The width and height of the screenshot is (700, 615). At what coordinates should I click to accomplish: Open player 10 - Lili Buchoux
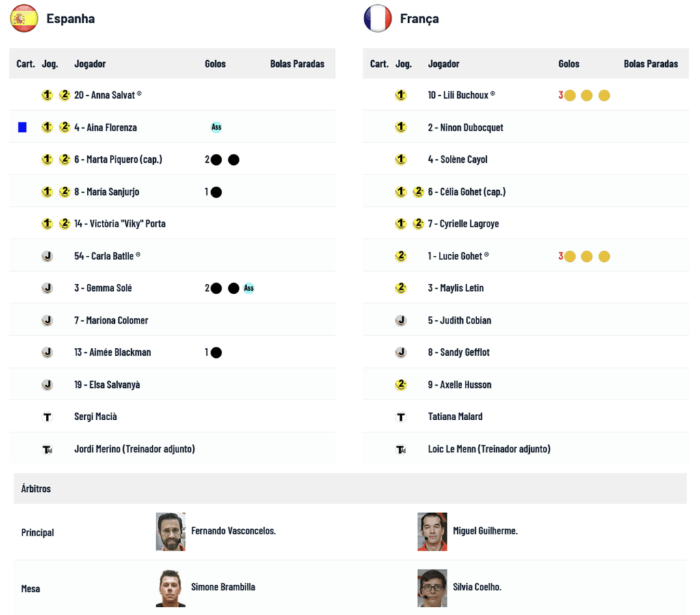(458, 95)
